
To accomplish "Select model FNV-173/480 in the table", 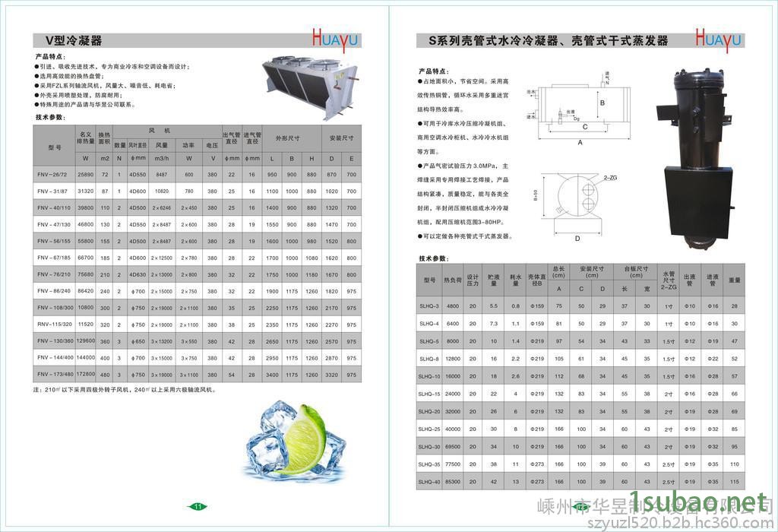I will pos(55,375).
